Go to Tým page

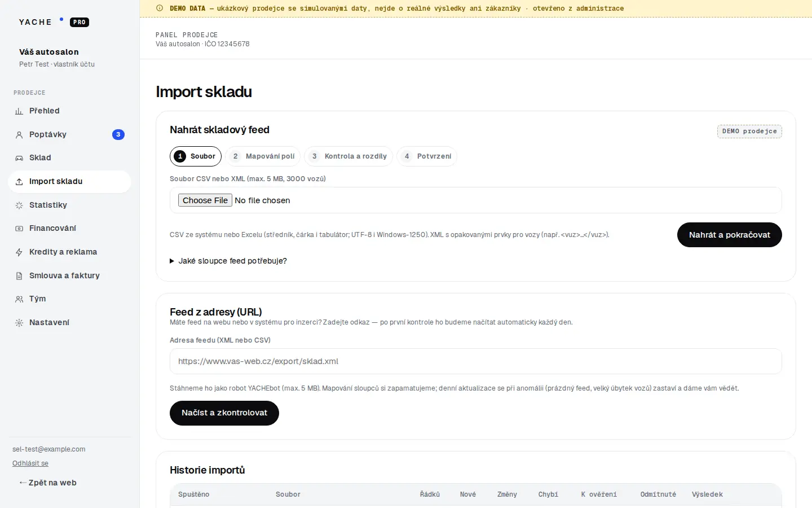[x=69, y=299]
